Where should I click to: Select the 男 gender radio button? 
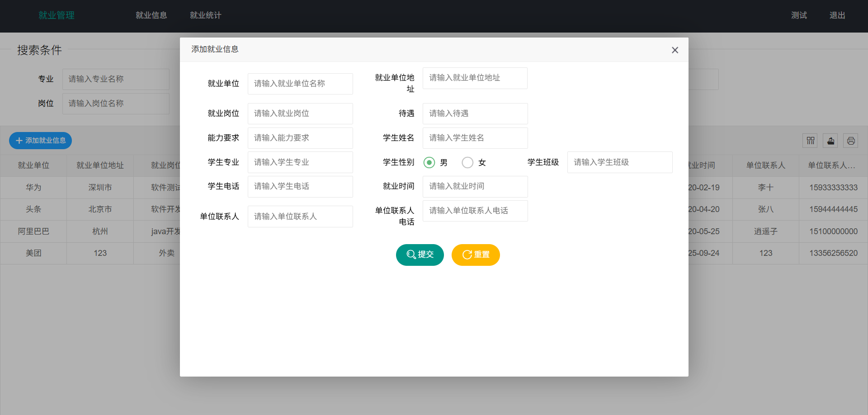429,162
